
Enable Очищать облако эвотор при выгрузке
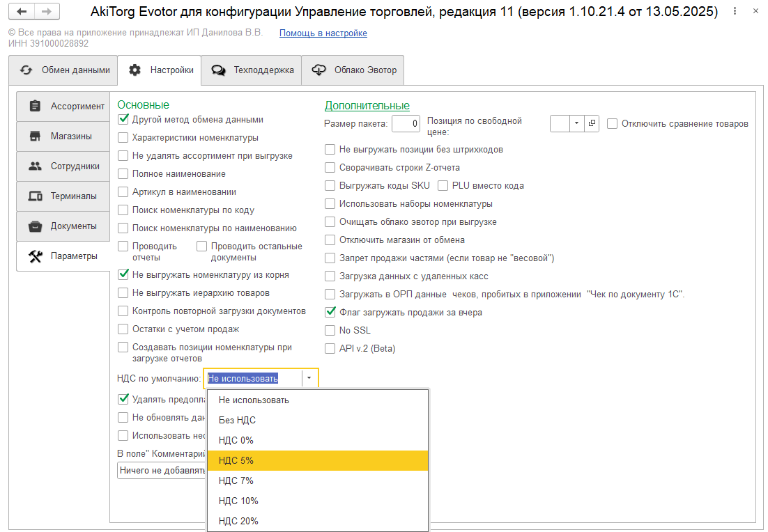(x=330, y=221)
